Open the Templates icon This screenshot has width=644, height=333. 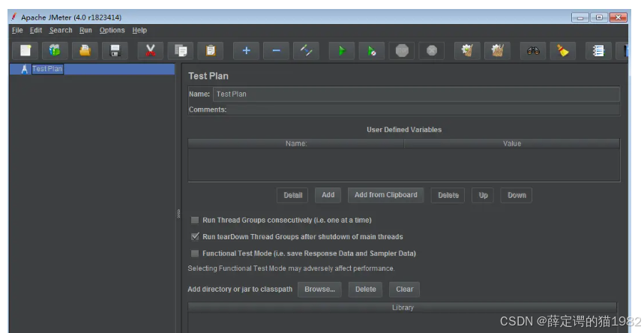(55, 50)
